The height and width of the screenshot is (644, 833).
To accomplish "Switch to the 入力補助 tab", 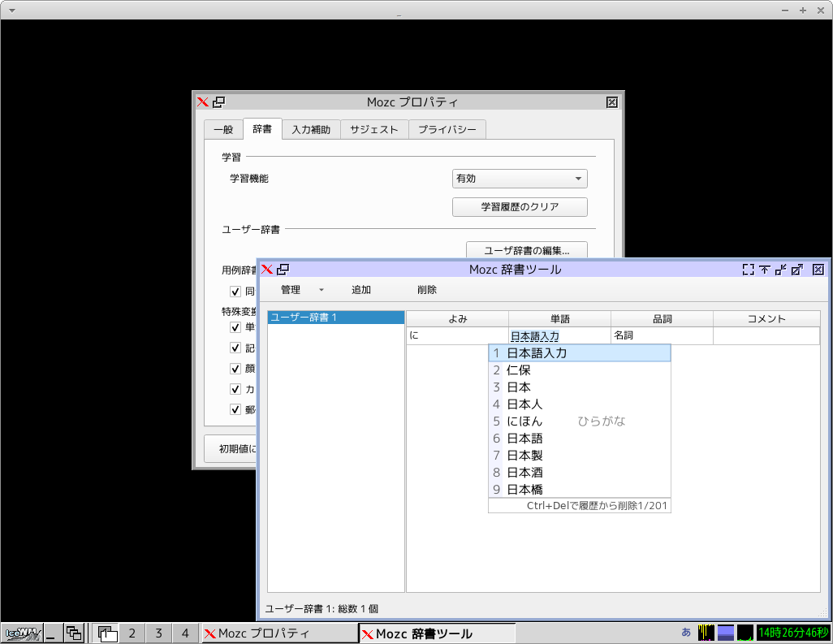I will pos(311,130).
